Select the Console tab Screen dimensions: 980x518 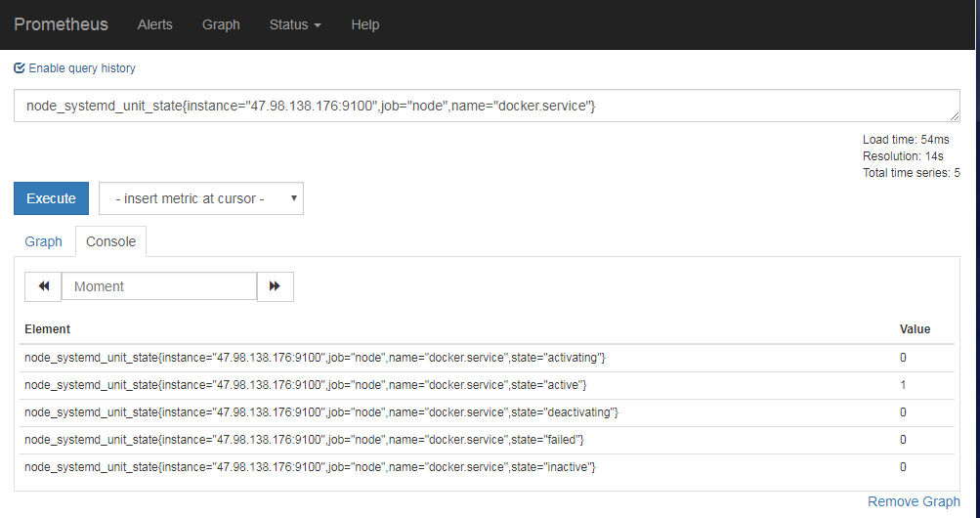coord(111,241)
